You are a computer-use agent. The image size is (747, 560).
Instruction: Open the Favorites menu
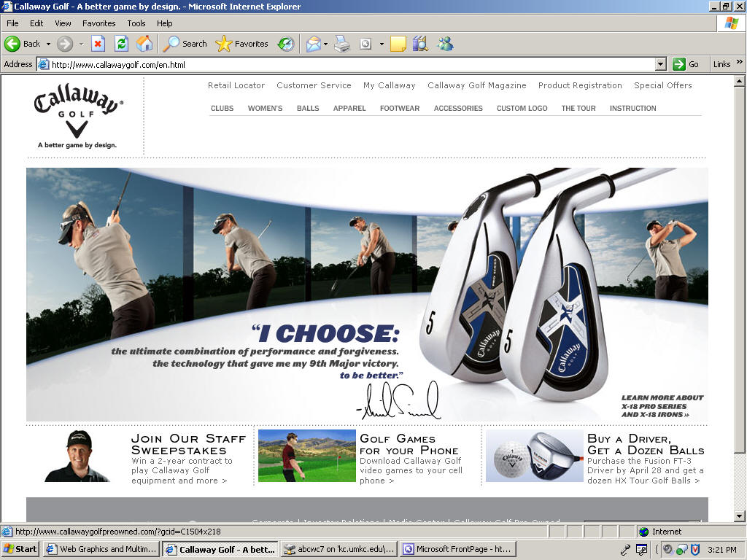pyautogui.click(x=98, y=23)
